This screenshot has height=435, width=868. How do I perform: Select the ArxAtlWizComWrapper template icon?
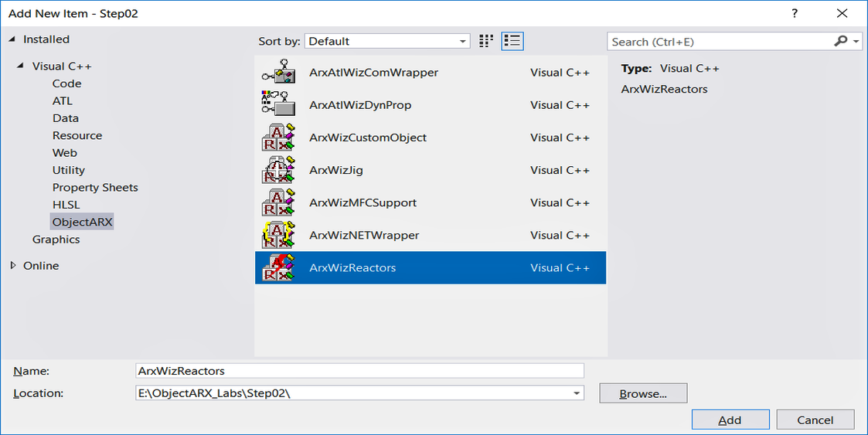(x=278, y=73)
